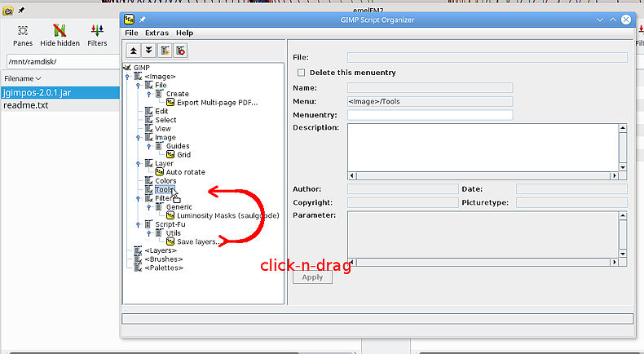The image size is (644, 354).
Task: Click the Filename column header in emelFM2
Action: coord(23,78)
